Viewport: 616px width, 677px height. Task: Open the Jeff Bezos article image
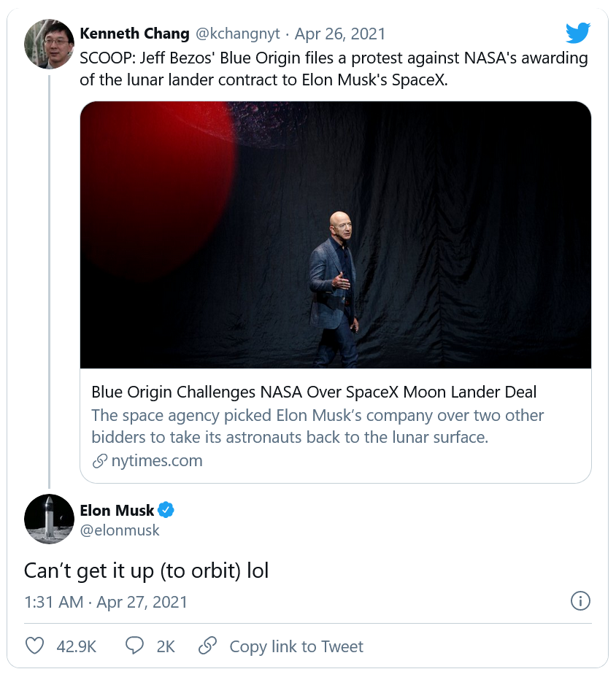pyautogui.click(x=335, y=235)
